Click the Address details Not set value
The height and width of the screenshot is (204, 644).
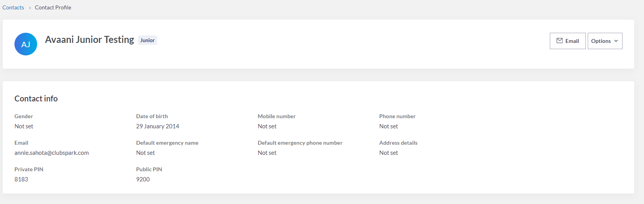point(388,153)
